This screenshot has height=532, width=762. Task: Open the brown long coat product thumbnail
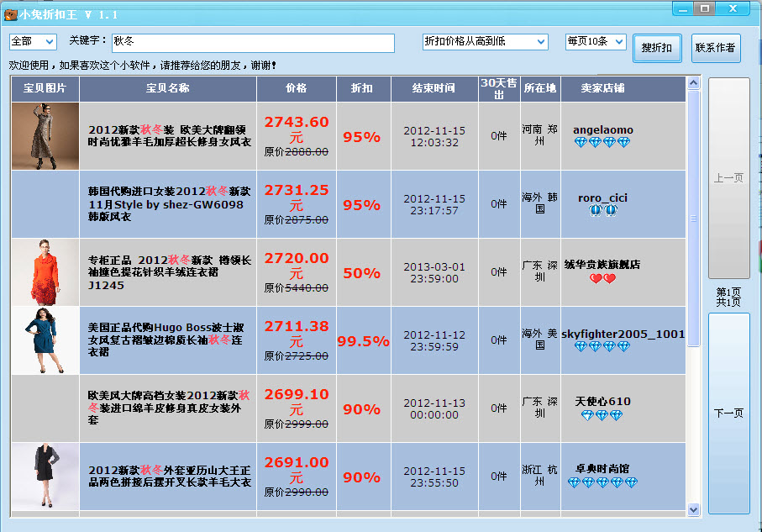[45, 136]
